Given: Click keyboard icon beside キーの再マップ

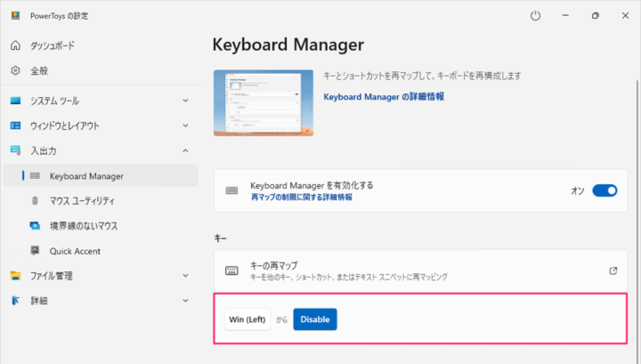Looking at the screenshot, I should click(x=231, y=271).
